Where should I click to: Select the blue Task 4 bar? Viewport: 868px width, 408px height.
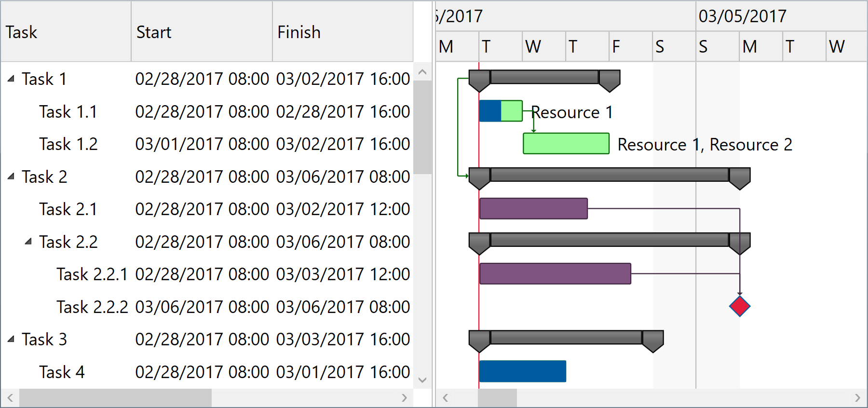pos(523,371)
